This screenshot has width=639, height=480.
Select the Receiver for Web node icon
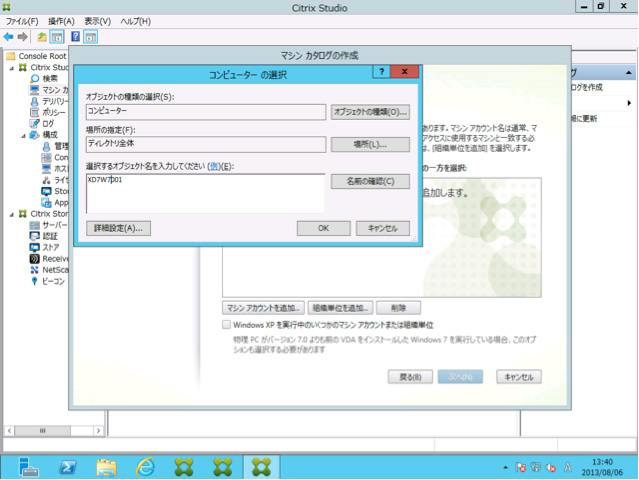tap(35, 258)
